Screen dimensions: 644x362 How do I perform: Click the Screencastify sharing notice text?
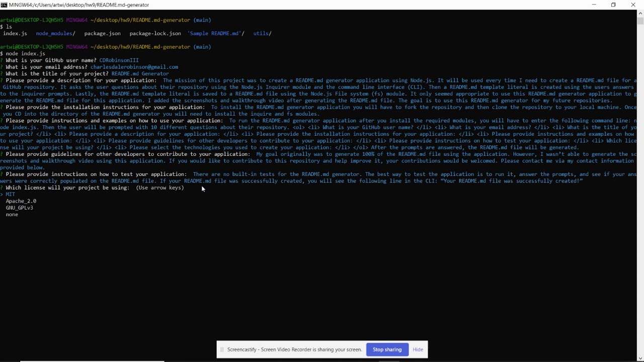tap(294, 349)
